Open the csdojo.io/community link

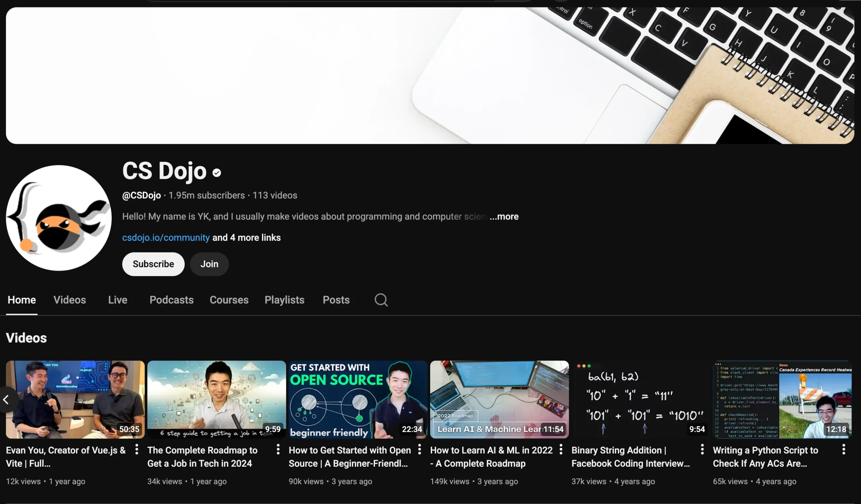pyautogui.click(x=166, y=238)
